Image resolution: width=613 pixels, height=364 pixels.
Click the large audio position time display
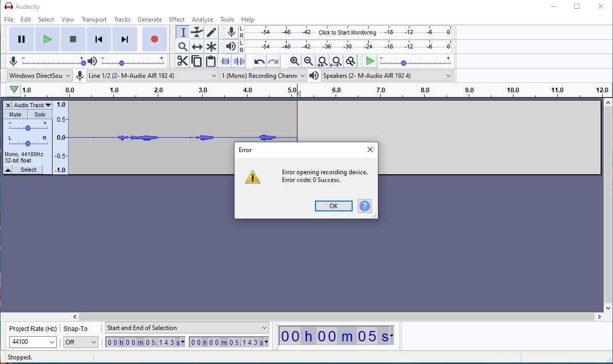[336, 336]
